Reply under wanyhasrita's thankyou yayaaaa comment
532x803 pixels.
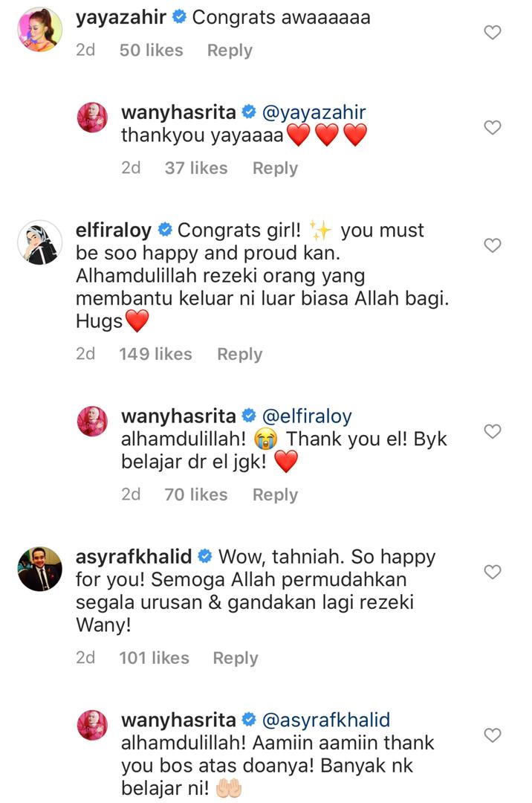tap(275, 168)
